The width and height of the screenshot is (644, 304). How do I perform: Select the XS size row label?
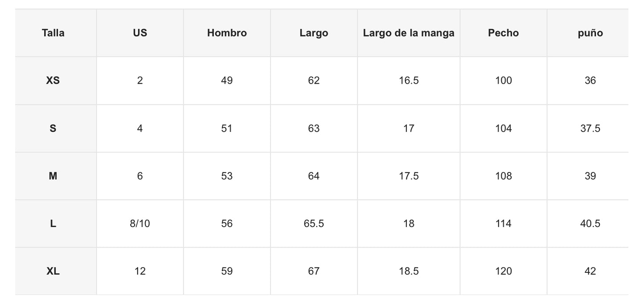[x=53, y=81]
